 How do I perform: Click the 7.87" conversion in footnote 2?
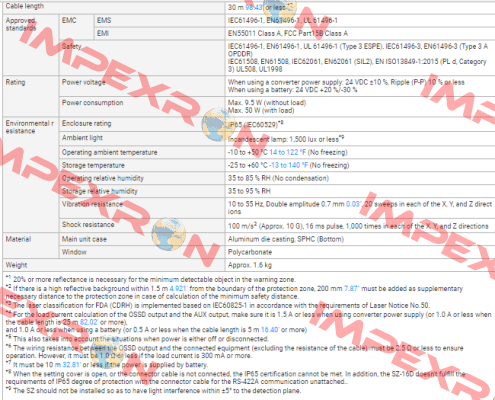[352, 289]
